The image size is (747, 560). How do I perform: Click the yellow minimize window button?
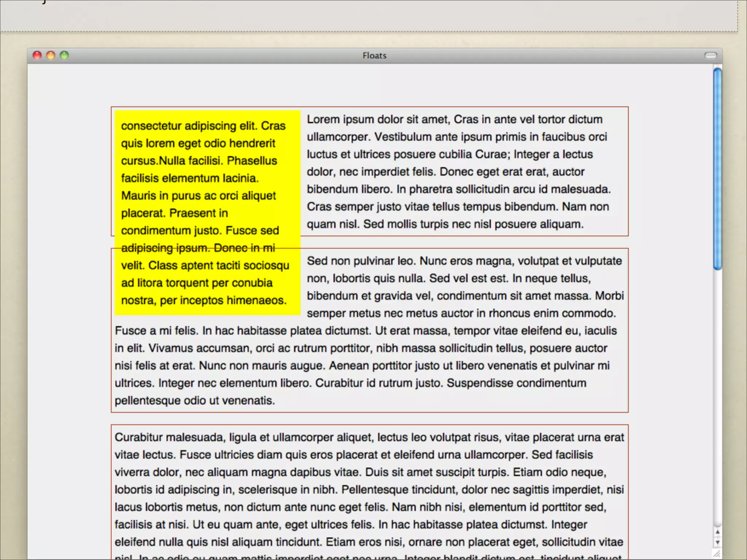click(51, 55)
